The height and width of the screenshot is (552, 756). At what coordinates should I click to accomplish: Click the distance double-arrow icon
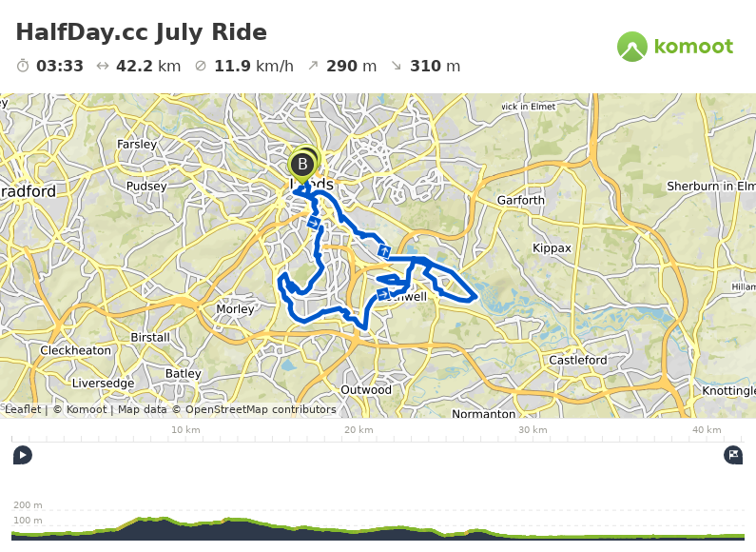pyautogui.click(x=102, y=66)
